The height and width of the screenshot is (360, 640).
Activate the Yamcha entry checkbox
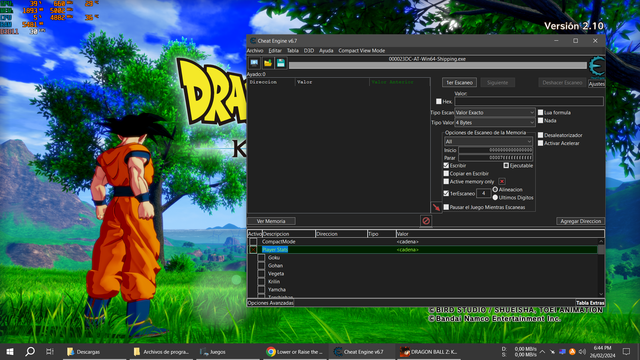coord(261,289)
